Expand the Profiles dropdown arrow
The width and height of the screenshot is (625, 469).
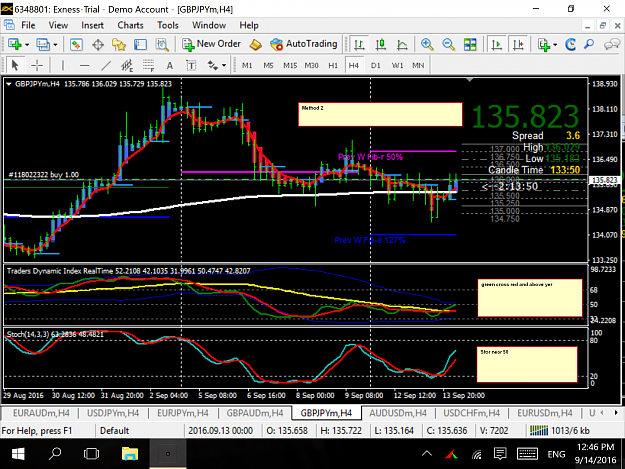tap(55, 45)
